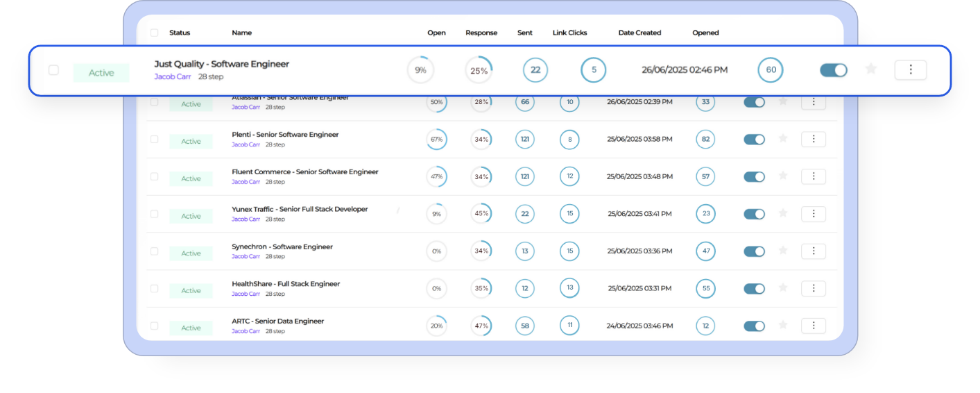Sort by the Date Created column header
This screenshot has height=393, width=980.
click(x=639, y=33)
